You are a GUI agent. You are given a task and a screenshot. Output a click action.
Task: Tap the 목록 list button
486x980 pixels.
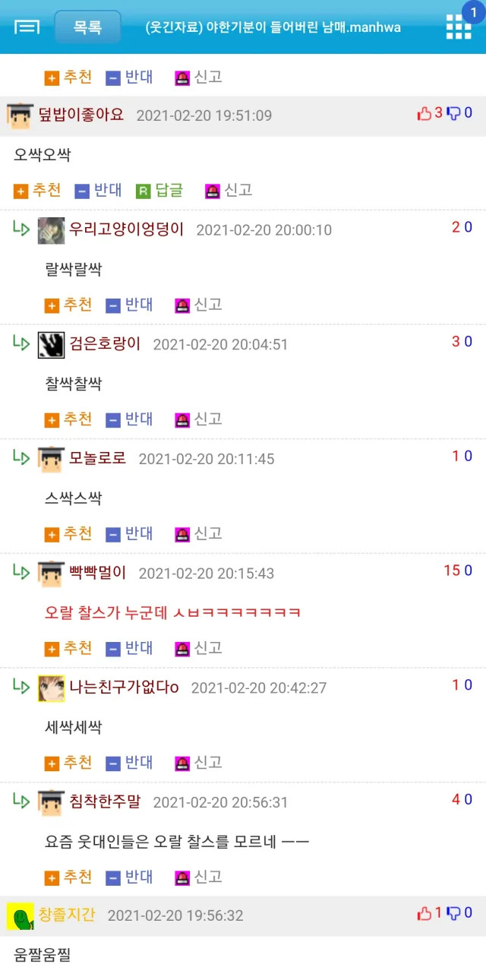coord(87,27)
